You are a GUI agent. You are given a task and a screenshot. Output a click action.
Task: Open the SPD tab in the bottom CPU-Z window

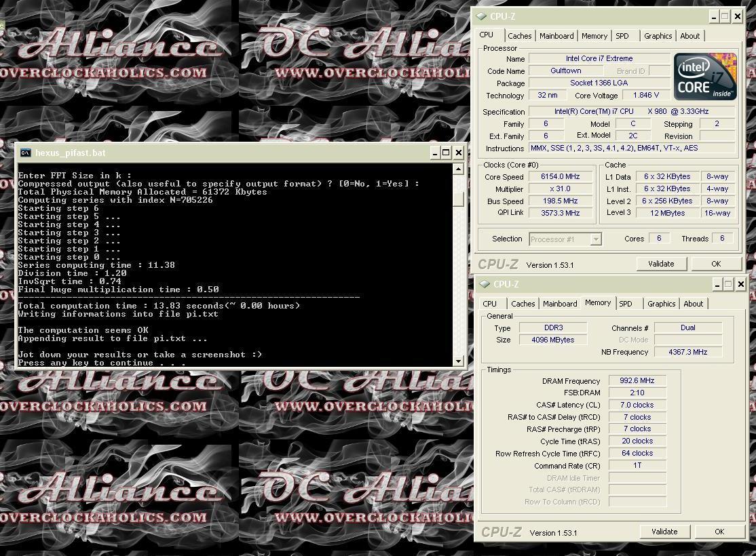click(x=625, y=304)
